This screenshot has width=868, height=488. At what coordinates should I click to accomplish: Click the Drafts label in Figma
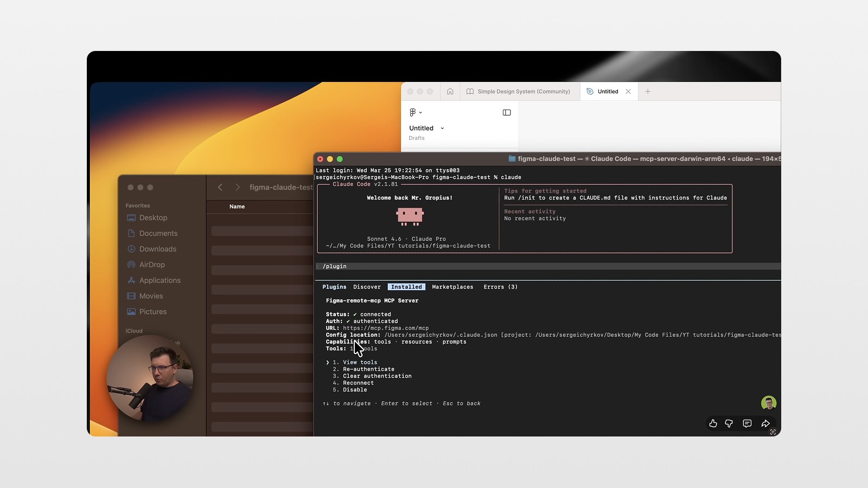(417, 138)
